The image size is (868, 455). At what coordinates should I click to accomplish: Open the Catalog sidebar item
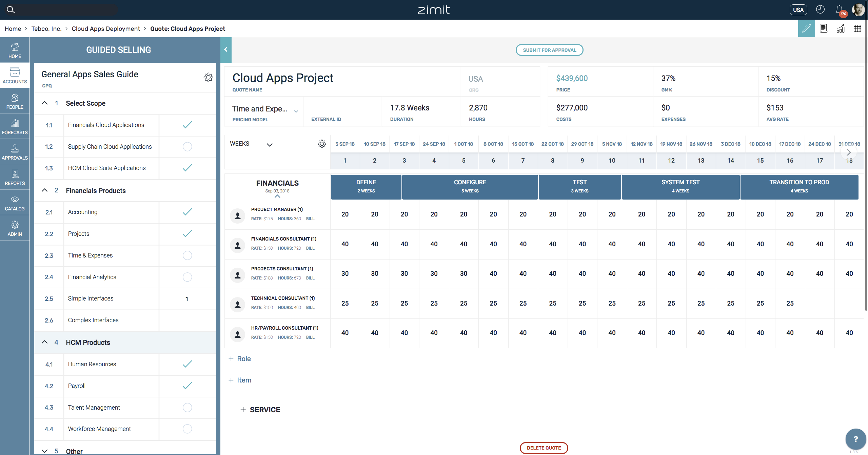click(15, 203)
